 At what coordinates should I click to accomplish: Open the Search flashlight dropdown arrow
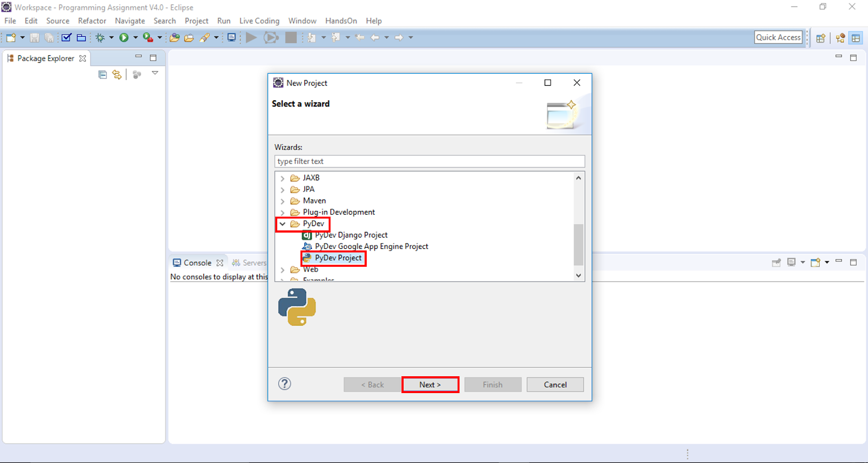(216, 37)
